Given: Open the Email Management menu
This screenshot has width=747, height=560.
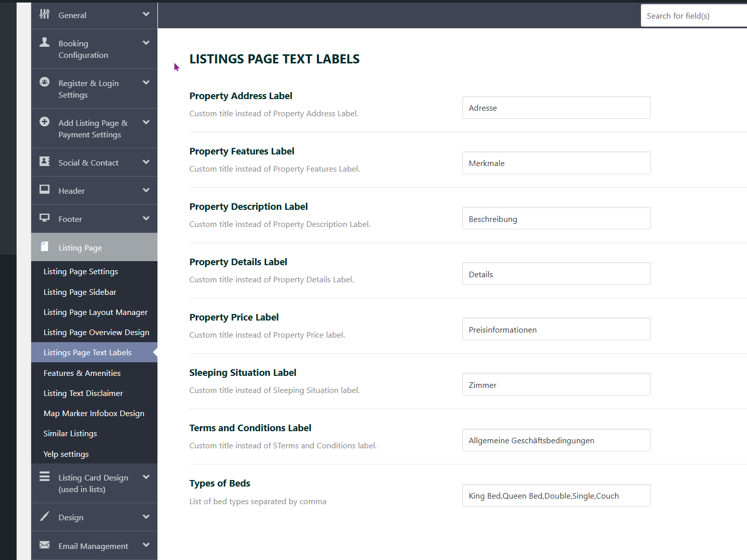Looking at the screenshot, I should 94,545.
